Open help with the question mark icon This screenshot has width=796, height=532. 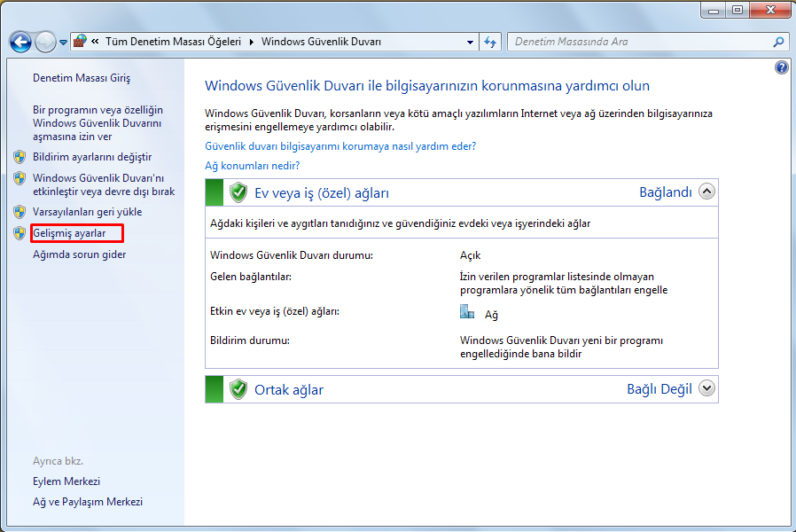(x=782, y=67)
